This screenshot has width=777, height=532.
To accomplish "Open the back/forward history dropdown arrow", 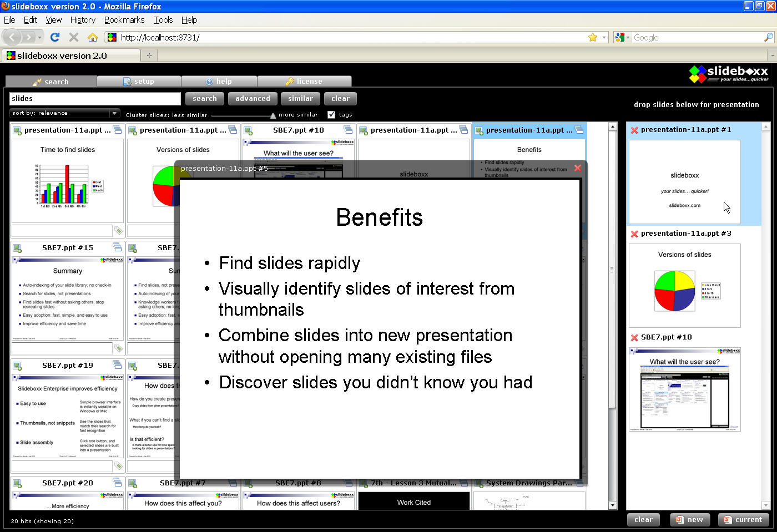I will [x=40, y=37].
